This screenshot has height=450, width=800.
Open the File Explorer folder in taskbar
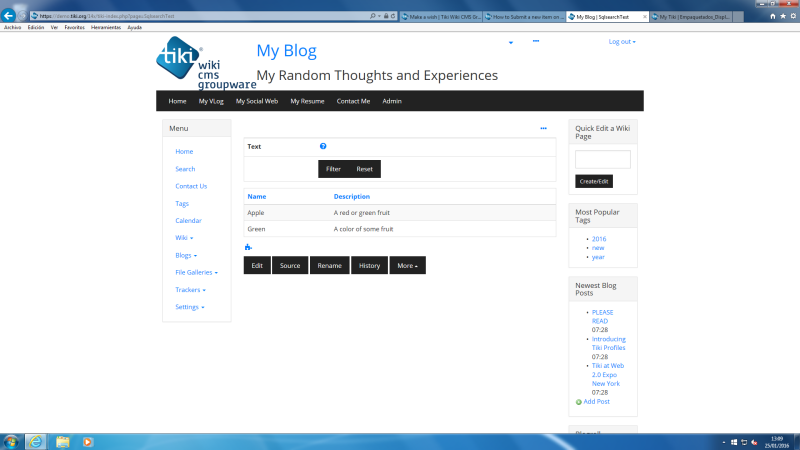62,442
